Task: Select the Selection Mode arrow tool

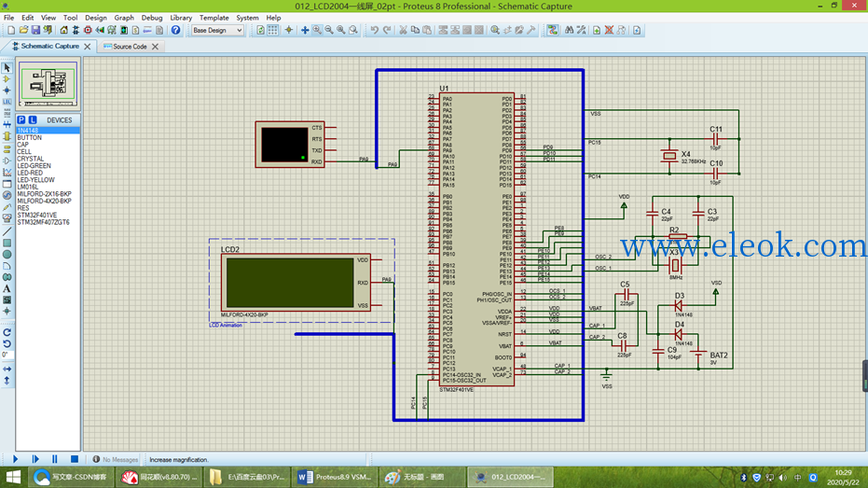Action: [x=7, y=67]
